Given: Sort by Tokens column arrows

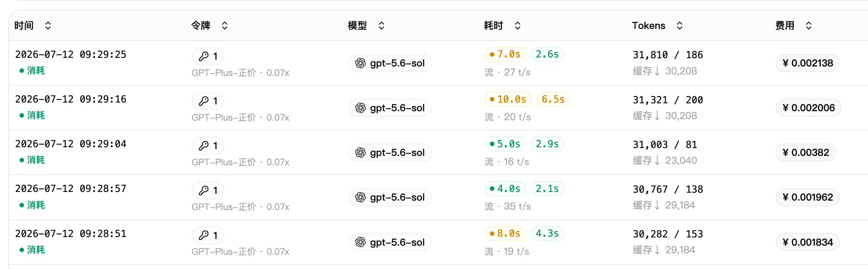Looking at the screenshot, I should click(680, 26).
